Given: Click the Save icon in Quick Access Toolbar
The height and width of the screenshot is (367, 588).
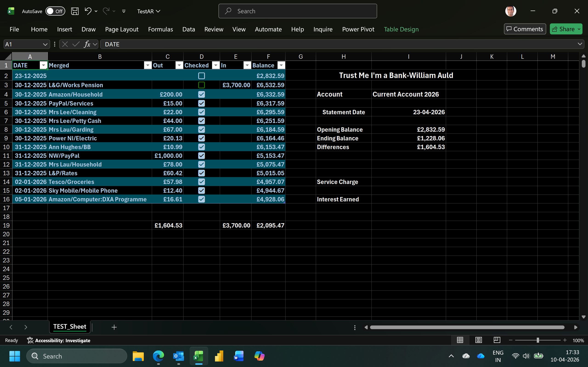Looking at the screenshot, I should [75, 11].
